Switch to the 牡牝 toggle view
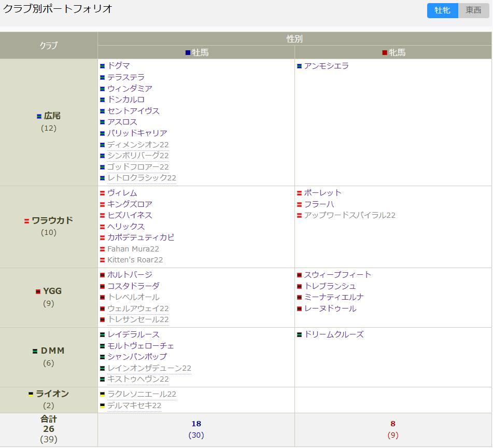 coord(442,10)
